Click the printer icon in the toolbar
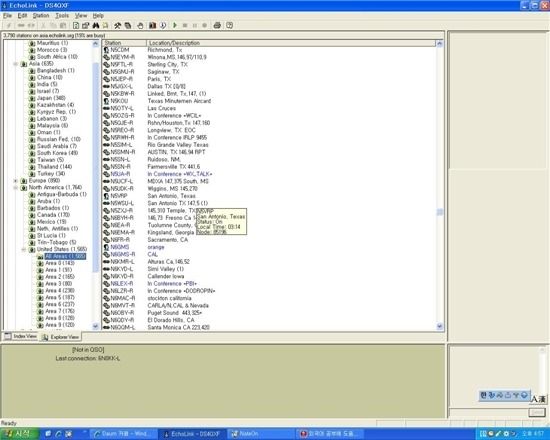The height and width of the screenshot is (440, 550). 217,25
